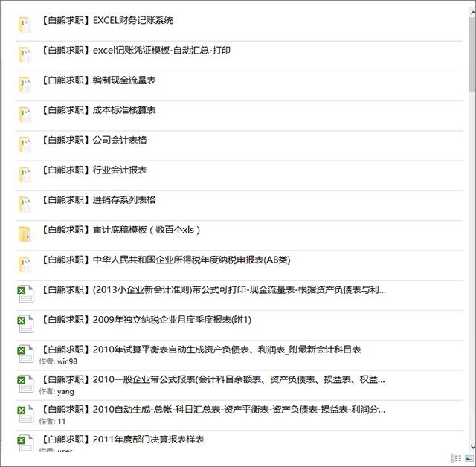
Task: Select 编制现金流量表 folder name
Action: tap(97, 80)
